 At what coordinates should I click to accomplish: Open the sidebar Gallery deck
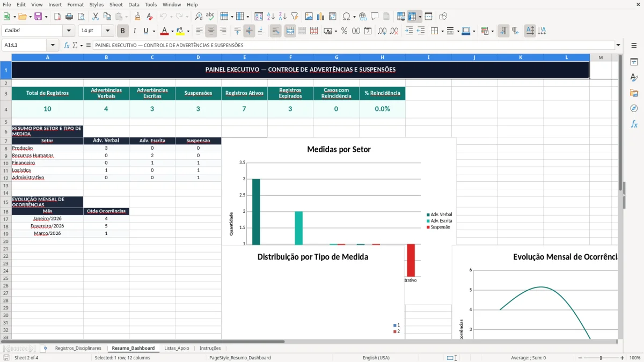634,93
